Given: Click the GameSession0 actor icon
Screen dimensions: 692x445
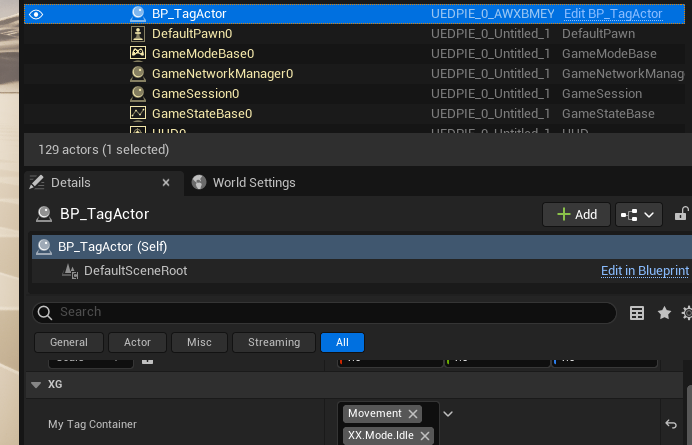Looking at the screenshot, I should point(138,94).
